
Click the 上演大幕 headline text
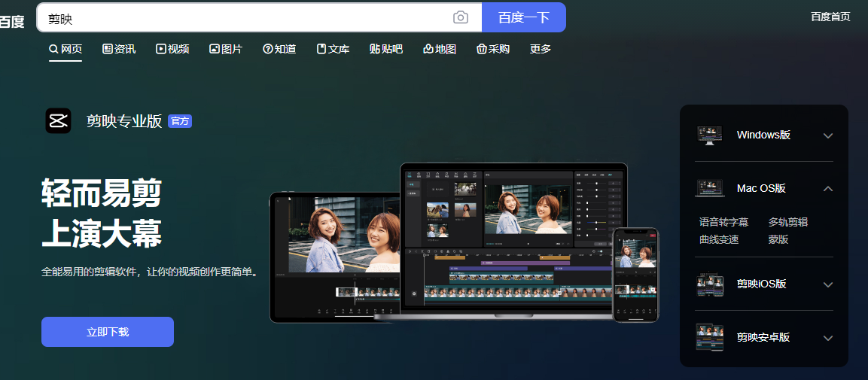tap(102, 234)
